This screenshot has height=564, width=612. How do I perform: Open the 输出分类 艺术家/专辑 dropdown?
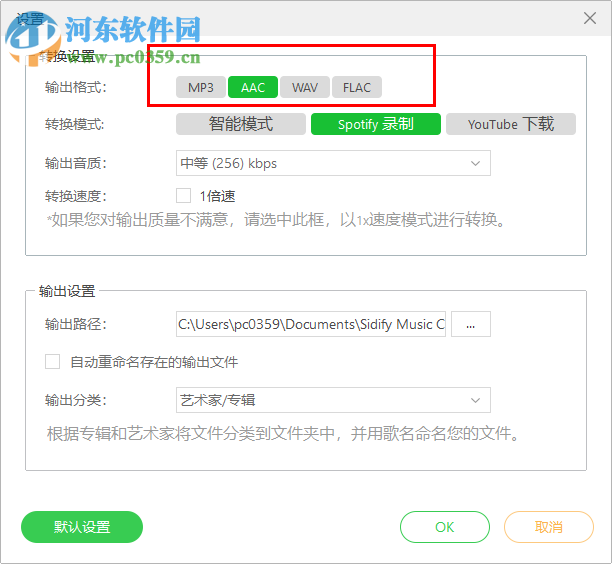333,400
